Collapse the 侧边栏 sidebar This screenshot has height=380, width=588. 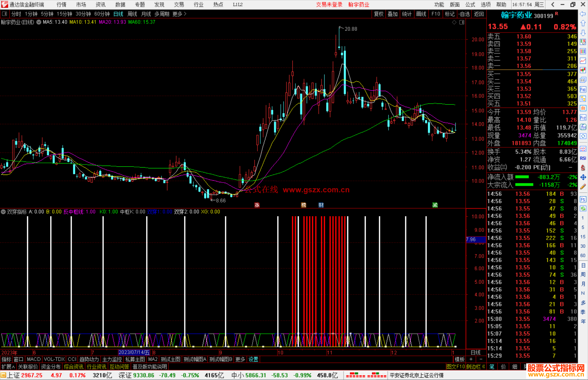[476, 367]
